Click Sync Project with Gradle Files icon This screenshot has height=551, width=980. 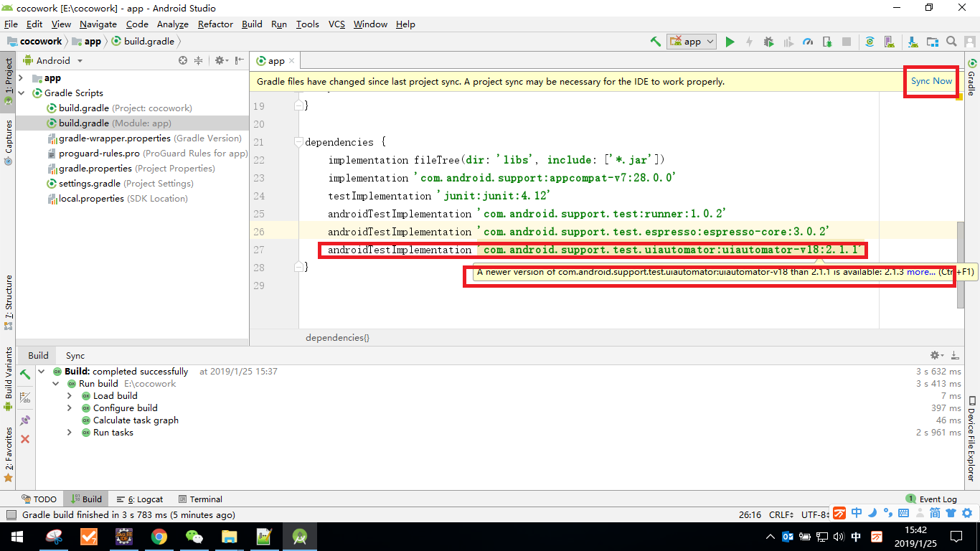click(x=870, y=42)
